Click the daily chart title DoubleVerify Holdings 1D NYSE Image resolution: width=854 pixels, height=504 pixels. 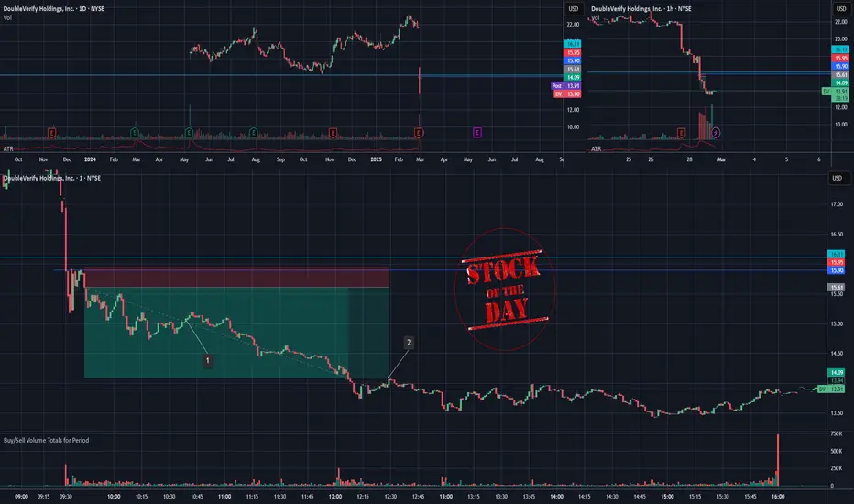coord(54,9)
